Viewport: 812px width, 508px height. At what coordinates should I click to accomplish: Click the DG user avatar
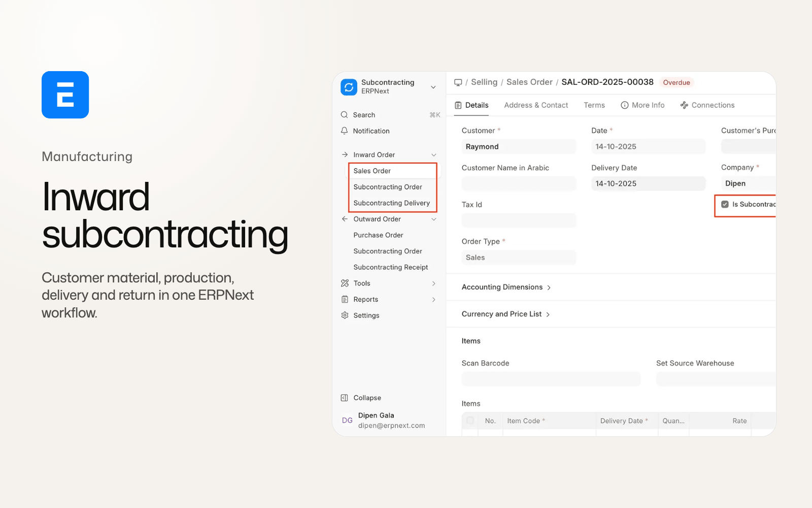pyautogui.click(x=347, y=420)
